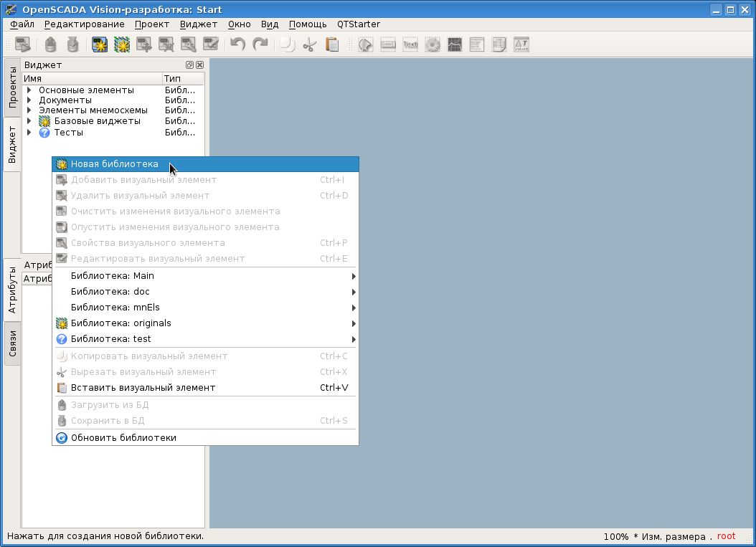Click the disabled Добавить визуальный элемент entry

205,180
